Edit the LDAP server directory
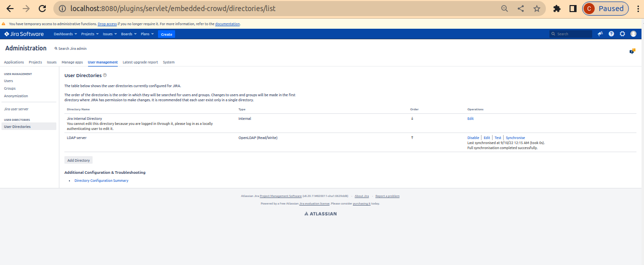 487,138
